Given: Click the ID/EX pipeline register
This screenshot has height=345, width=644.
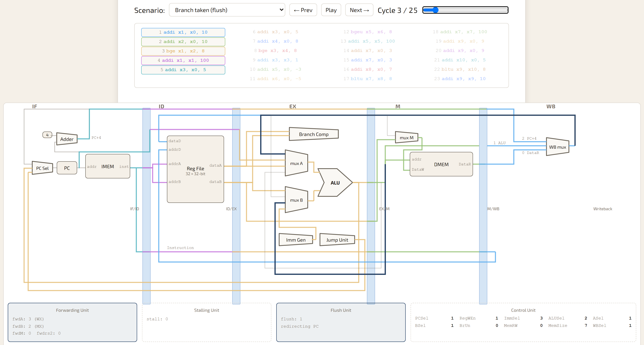Looking at the screenshot, I should 236,206.
